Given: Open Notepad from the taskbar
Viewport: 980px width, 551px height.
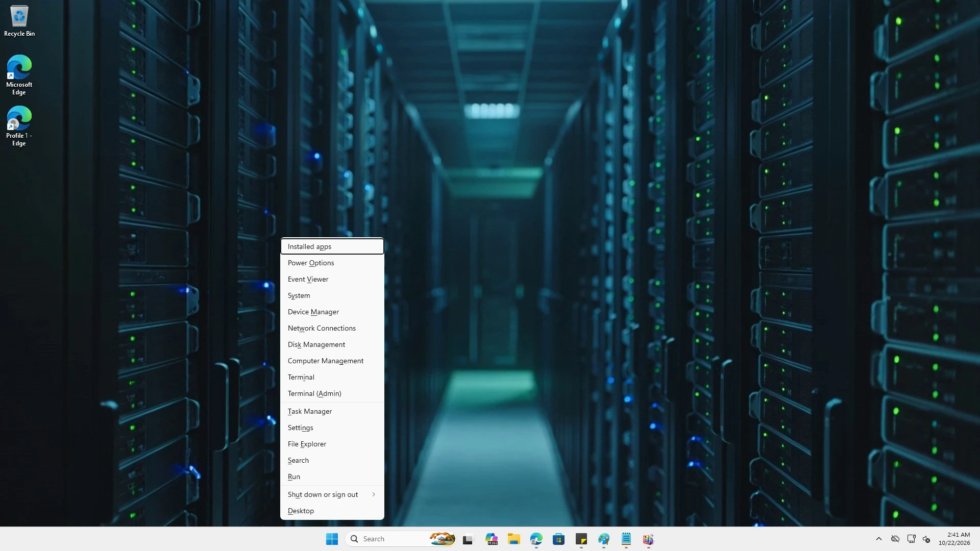Looking at the screenshot, I should pos(626,539).
